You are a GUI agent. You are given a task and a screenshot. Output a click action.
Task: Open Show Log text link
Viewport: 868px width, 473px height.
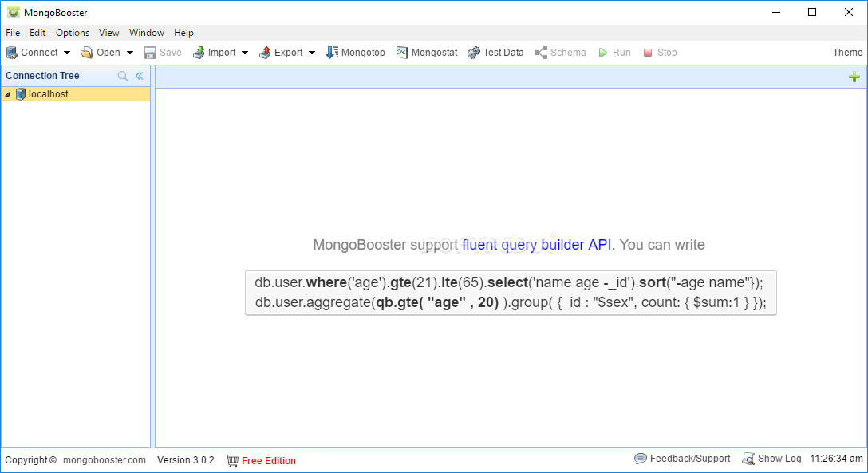(x=779, y=459)
